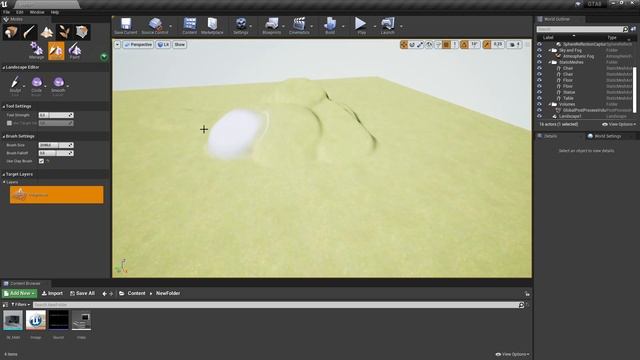Select translate transform gizmo in viewport
Screen dimensions: 640x360
(x=404, y=44)
